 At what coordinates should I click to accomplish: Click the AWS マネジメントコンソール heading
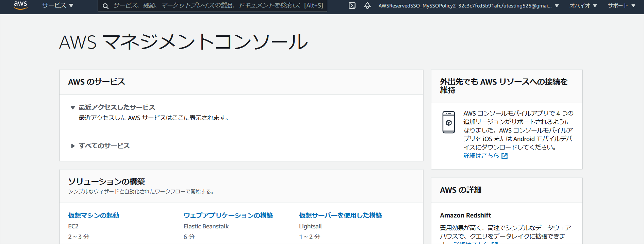tap(184, 42)
